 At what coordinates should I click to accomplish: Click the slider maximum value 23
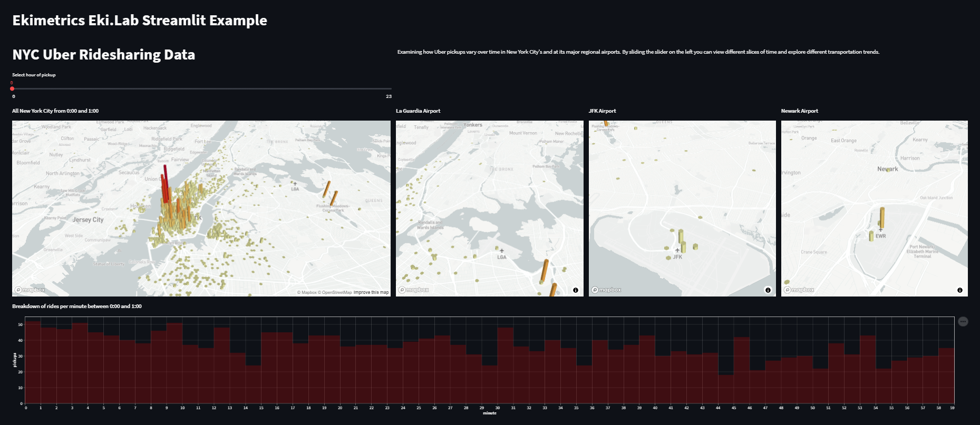point(389,96)
